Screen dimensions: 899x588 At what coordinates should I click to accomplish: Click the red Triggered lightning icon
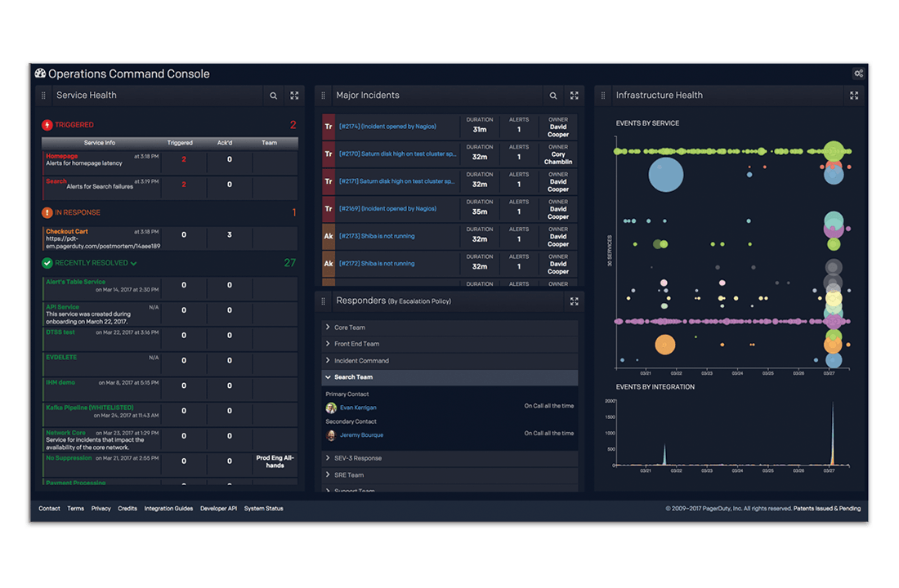coord(47,125)
